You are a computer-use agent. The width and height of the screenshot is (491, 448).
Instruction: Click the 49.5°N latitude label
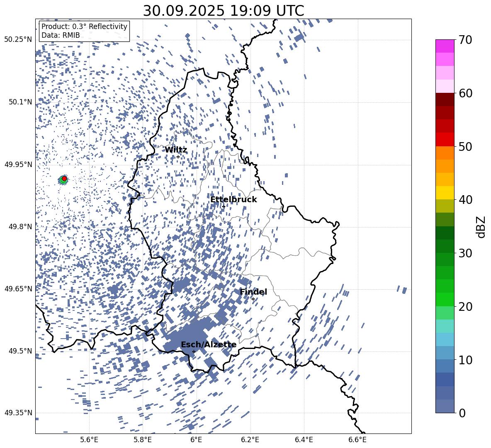21,351
